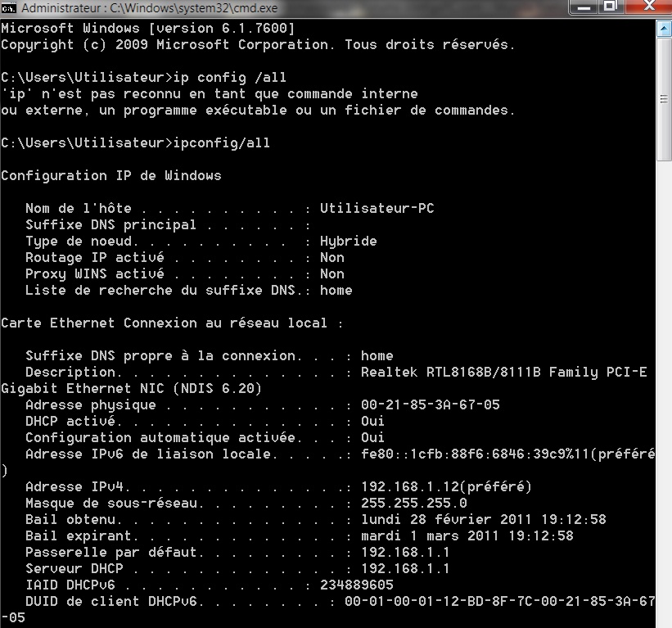This screenshot has height=628, width=672.
Task: Click the Serveur DHCP 192.168.1.1 value
Action: click(405, 569)
